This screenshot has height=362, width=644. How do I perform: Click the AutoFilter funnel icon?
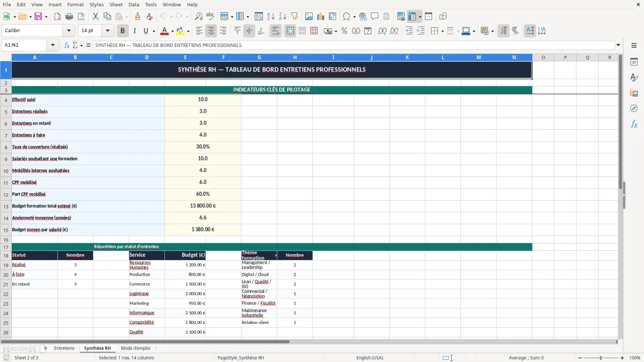pos(295,17)
